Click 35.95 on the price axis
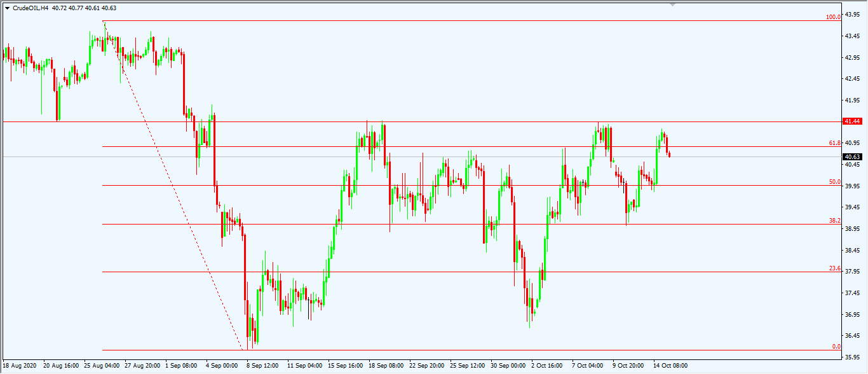868x374 pixels. pos(853,357)
